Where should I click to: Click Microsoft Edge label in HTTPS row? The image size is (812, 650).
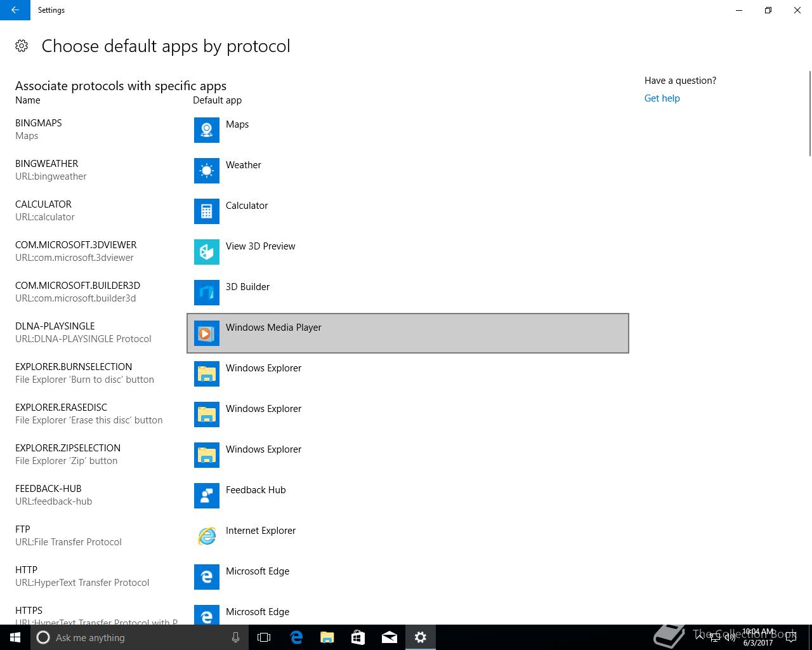pyautogui.click(x=258, y=612)
